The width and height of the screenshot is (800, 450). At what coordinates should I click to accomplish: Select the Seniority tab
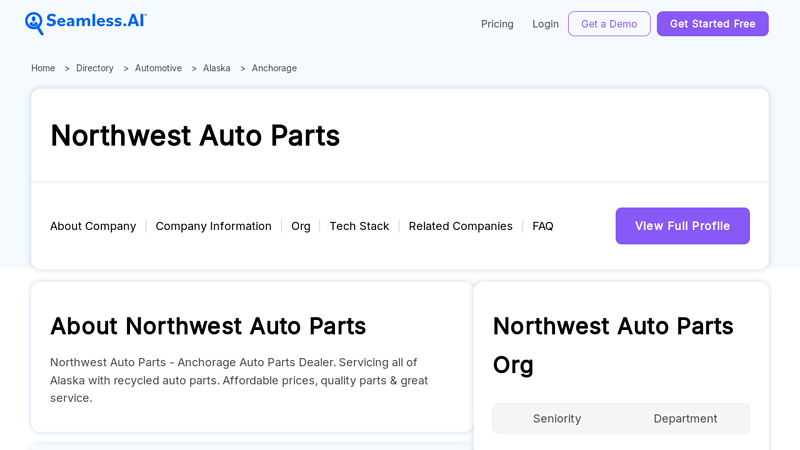pyautogui.click(x=557, y=418)
